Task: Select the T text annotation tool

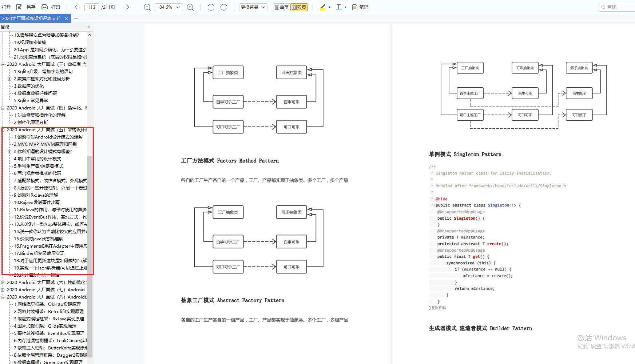Action: pos(338,7)
